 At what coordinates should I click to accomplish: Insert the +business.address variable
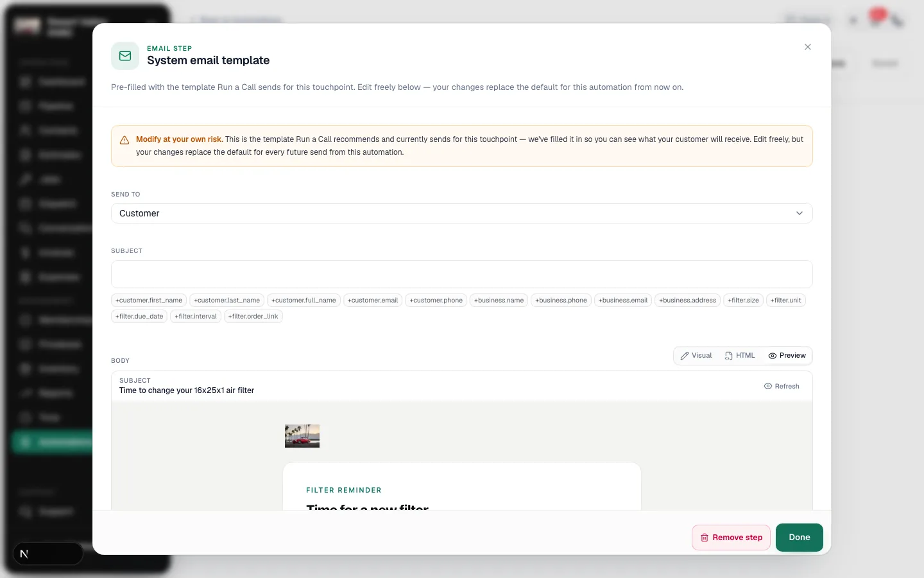point(688,300)
